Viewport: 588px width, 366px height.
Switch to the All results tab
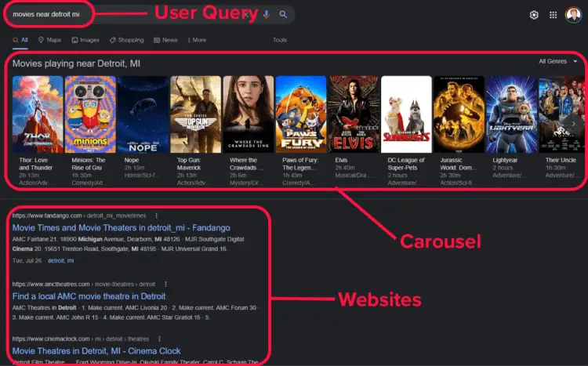[20, 40]
